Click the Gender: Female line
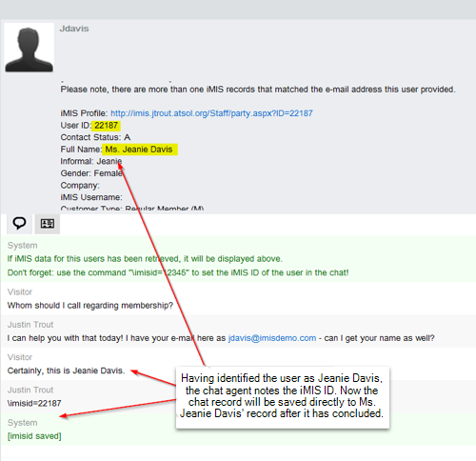 (91, 173)
